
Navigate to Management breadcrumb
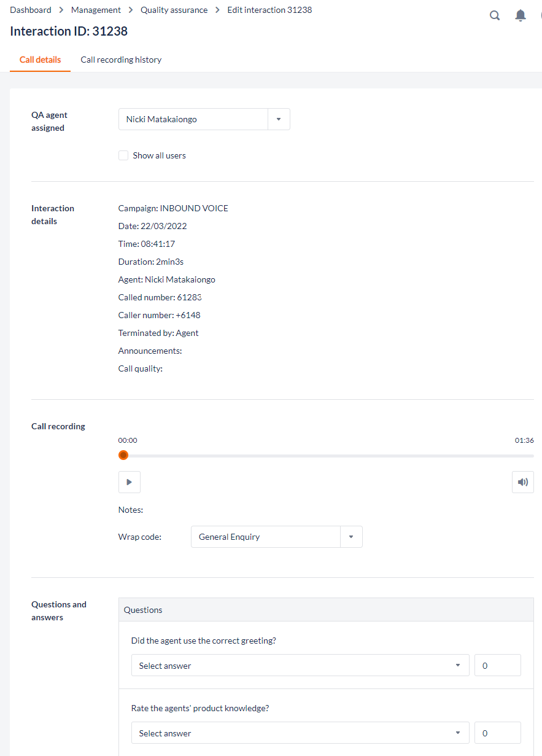96,10
